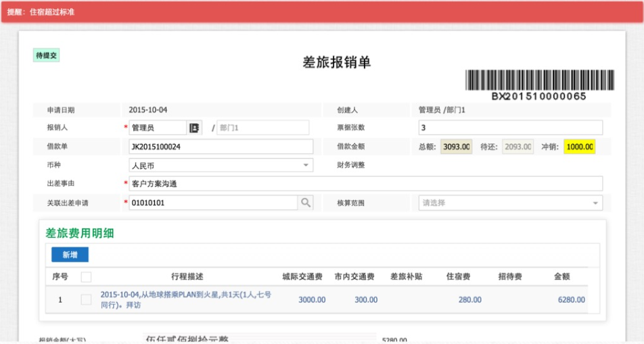Click the 差旅费用明细 section title
The image size is (644, 344).
click(x=80, y=233)
